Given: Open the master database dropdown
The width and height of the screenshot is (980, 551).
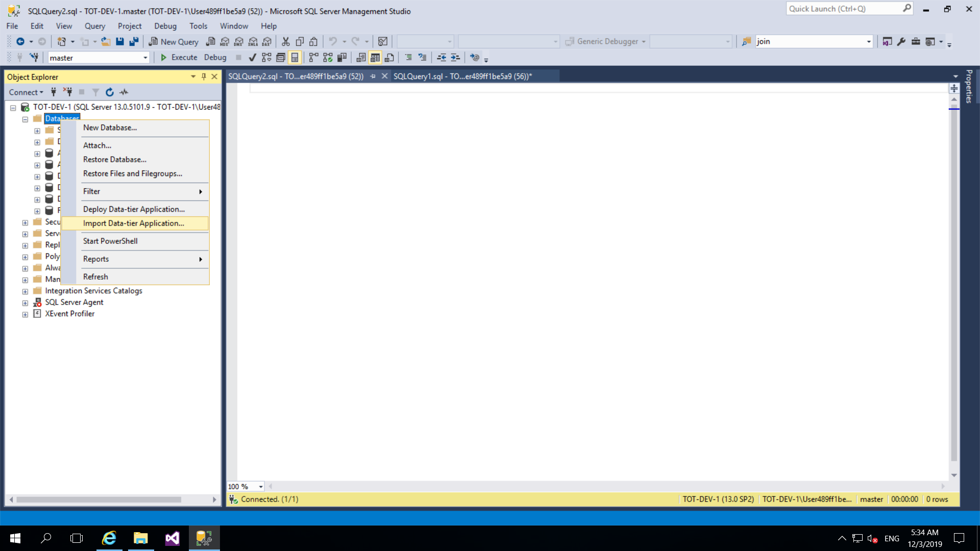Looking at the screenshot, I should tap(145, 58).
